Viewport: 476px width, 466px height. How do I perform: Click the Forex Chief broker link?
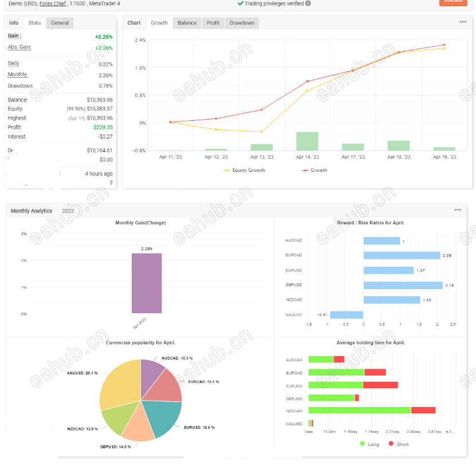53,3
